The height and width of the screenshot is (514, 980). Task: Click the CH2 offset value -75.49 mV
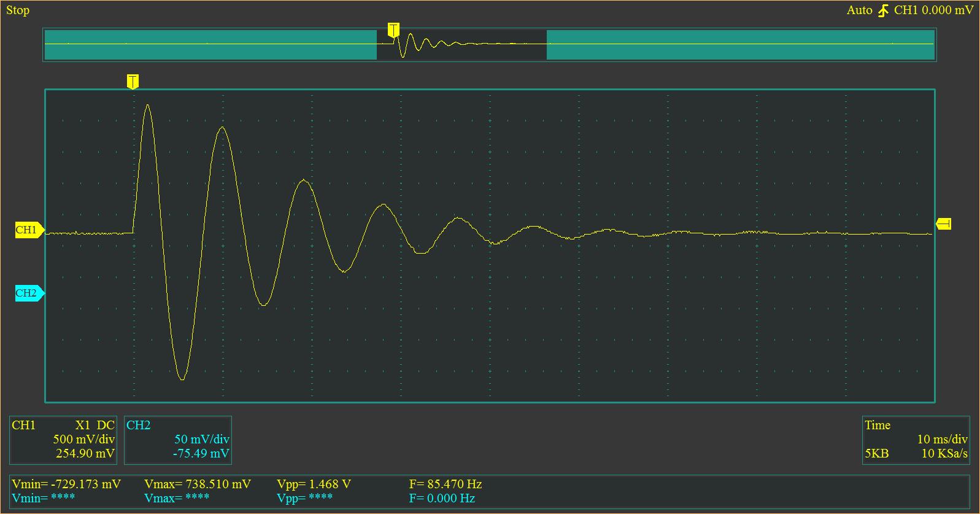click(201, 454)
